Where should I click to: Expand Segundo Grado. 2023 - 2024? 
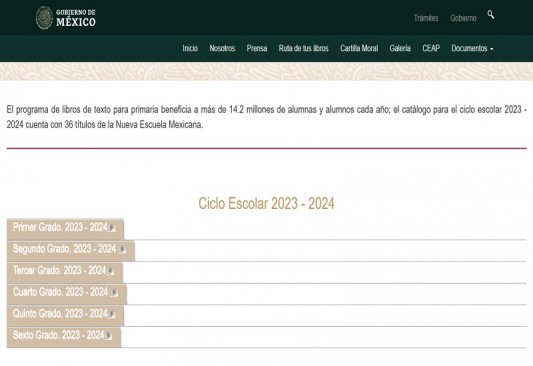click(x=70, y=250)
